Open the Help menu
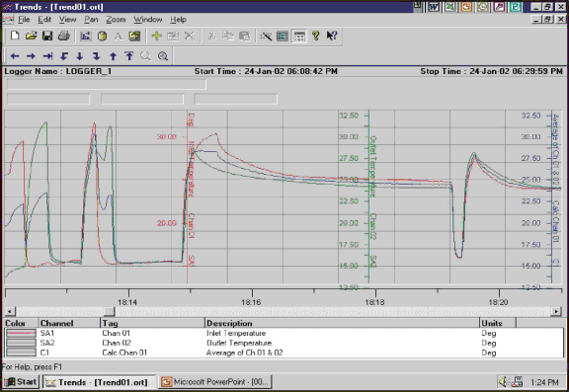Image resolution: width=569 pixels, height=392 pixels. coord(178,19)
